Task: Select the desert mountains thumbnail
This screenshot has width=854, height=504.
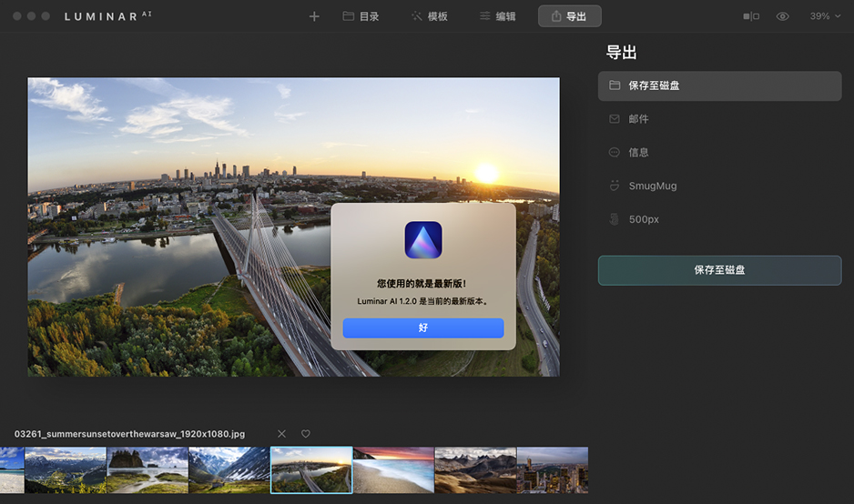Action: coord(475,470)
